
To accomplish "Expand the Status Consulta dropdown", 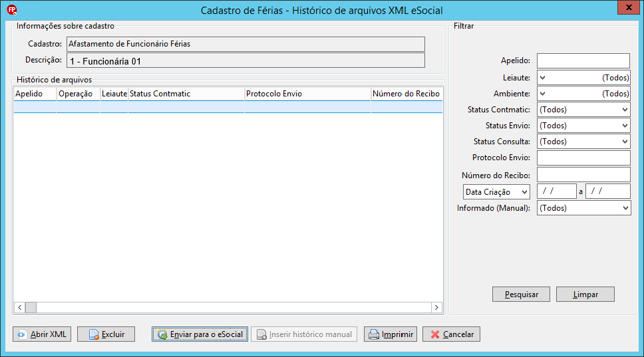I will tap(583, 142).
